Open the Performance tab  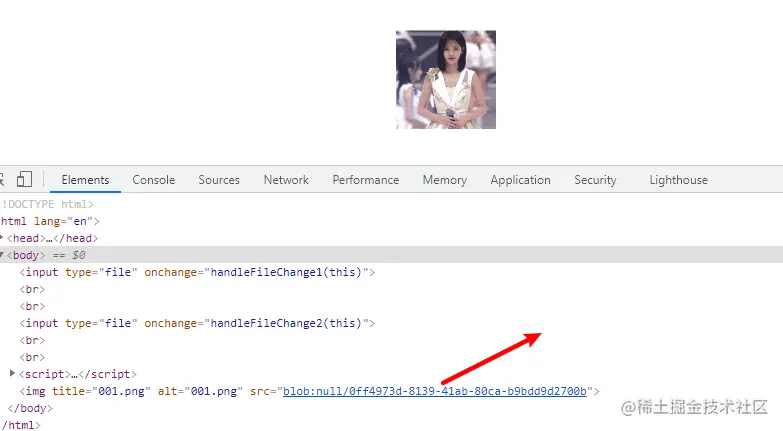(366, 180)
